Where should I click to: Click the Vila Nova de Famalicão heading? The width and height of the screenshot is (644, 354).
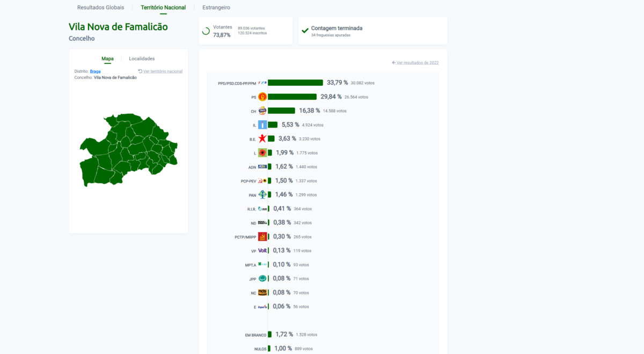(x=118, y=27)
